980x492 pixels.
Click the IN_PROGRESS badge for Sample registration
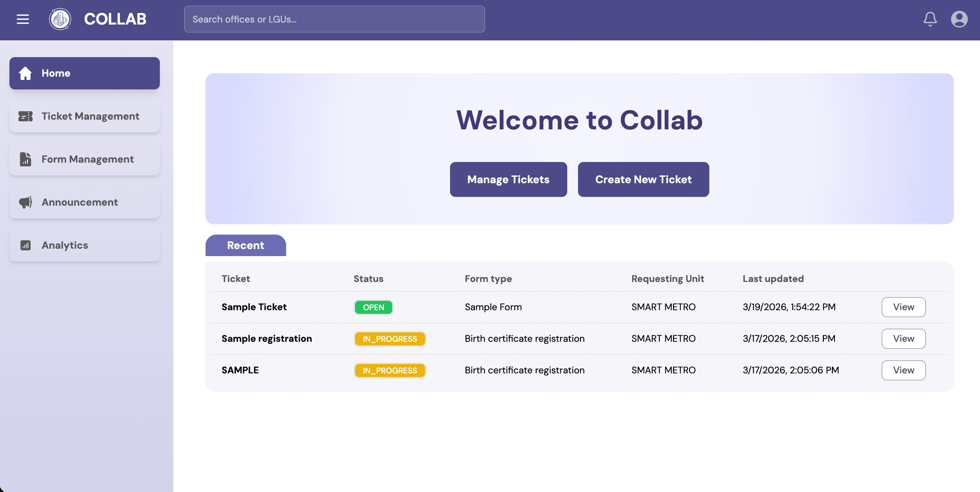(390, 339)
